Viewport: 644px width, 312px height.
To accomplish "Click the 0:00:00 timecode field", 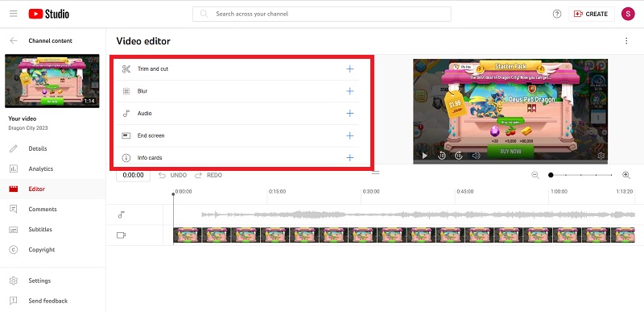I will [x=133, y=175].
